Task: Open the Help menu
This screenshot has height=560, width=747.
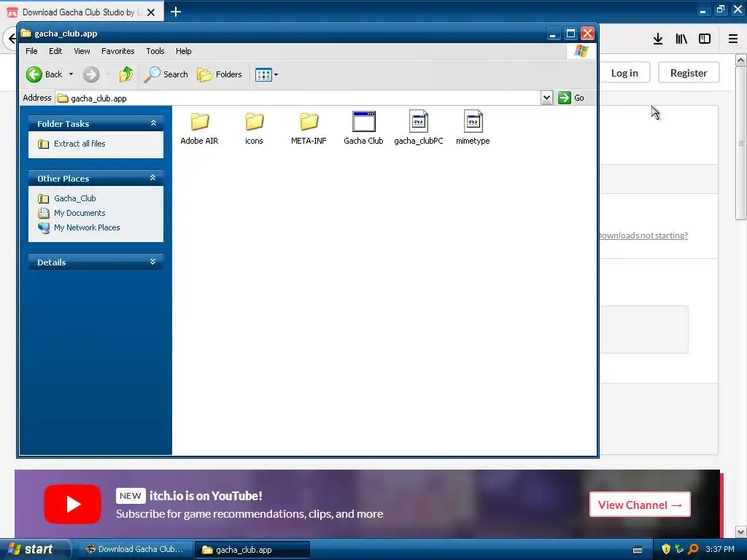Action: 183,51
